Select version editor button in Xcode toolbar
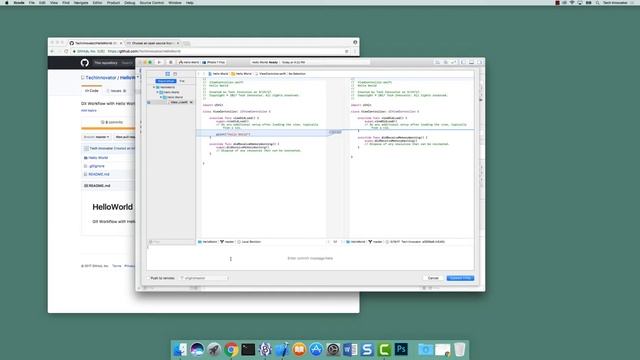This screenshot has height=360, width=640. (453, 62)
